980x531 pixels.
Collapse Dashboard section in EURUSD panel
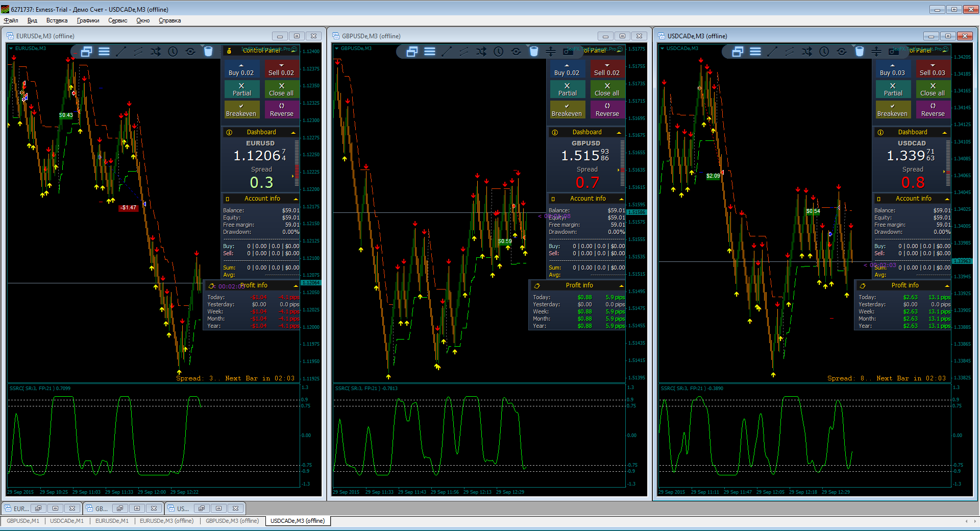293,133
